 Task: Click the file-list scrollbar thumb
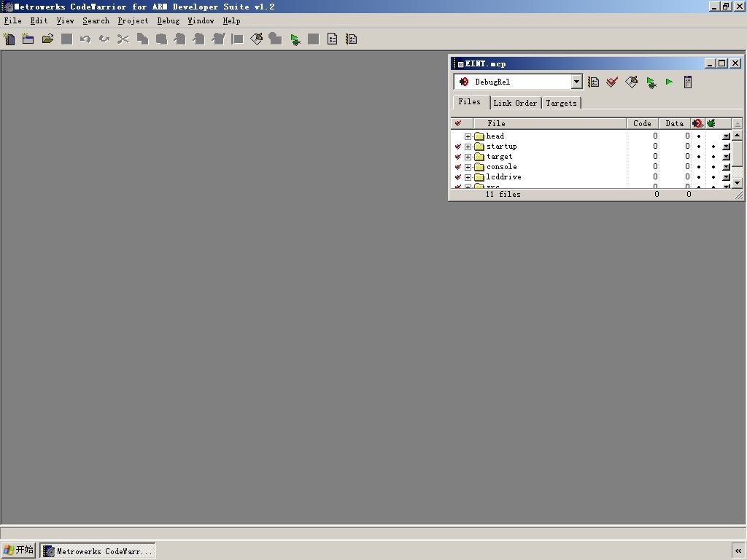pyautogui.click(x=737, y=153)
